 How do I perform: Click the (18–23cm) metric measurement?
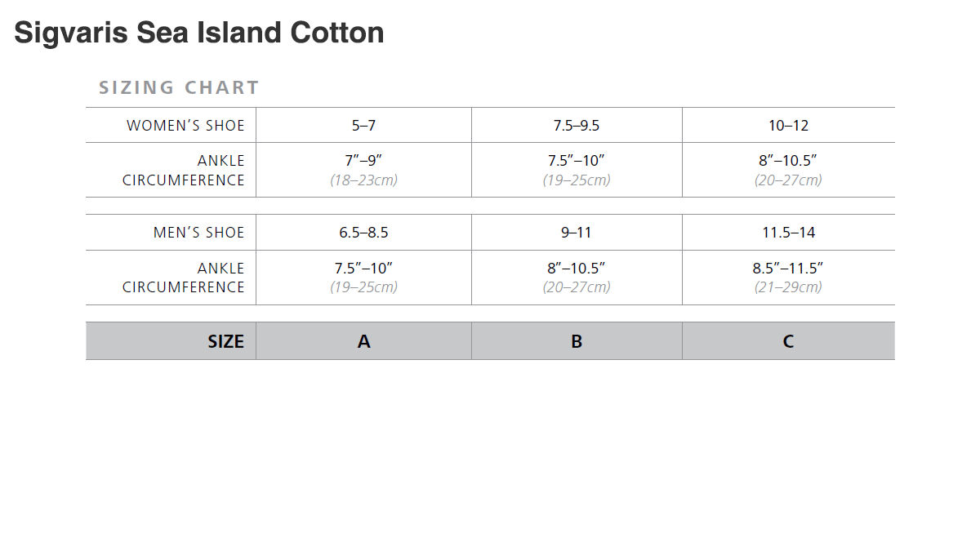(x=363, y=180)
